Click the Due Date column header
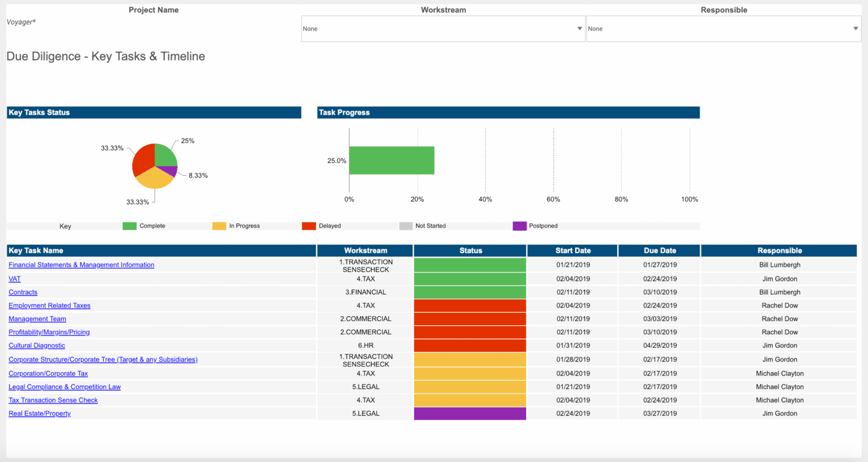This screenshot has height=462, width=868. click(x=659, y=251)
